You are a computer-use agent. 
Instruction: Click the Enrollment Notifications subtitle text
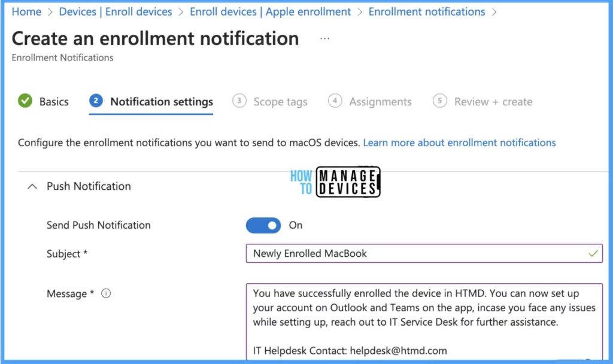[62, 57]
